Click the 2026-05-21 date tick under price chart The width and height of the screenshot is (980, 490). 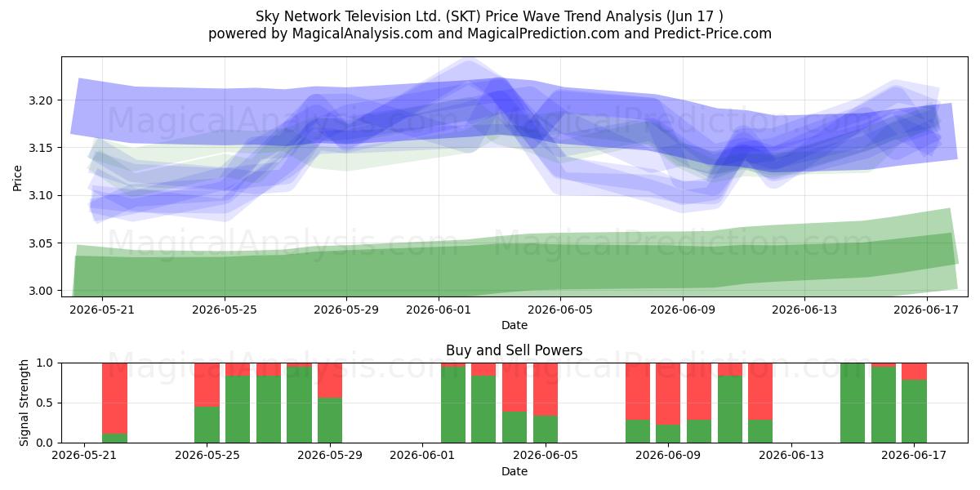point(102,310)
